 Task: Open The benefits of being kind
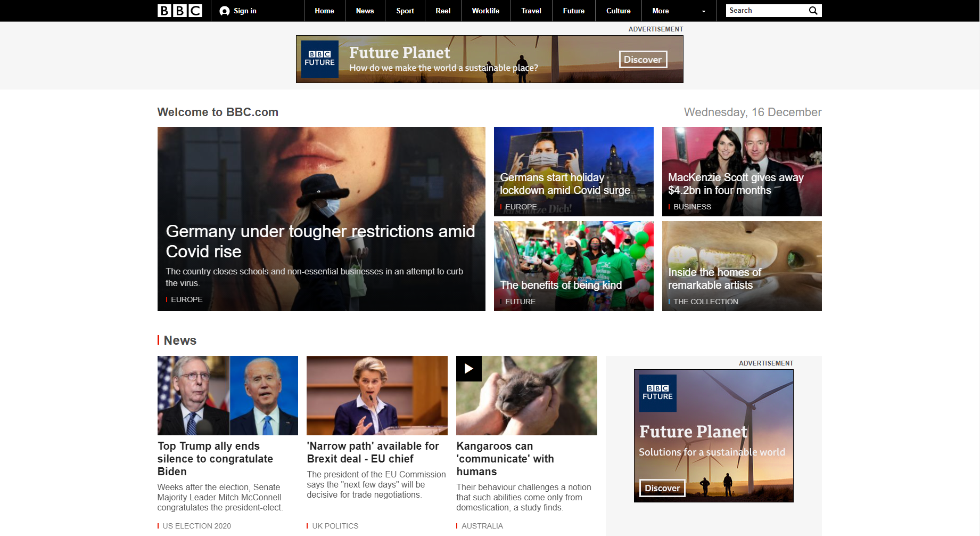pyautogui.click(x=561, y=285)
